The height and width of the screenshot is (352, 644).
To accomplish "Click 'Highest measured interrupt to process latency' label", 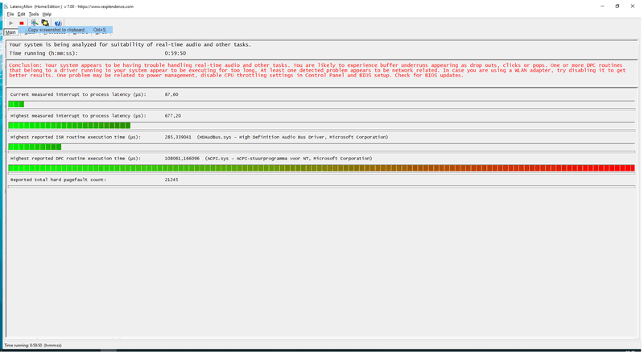I will click(78, 116).
